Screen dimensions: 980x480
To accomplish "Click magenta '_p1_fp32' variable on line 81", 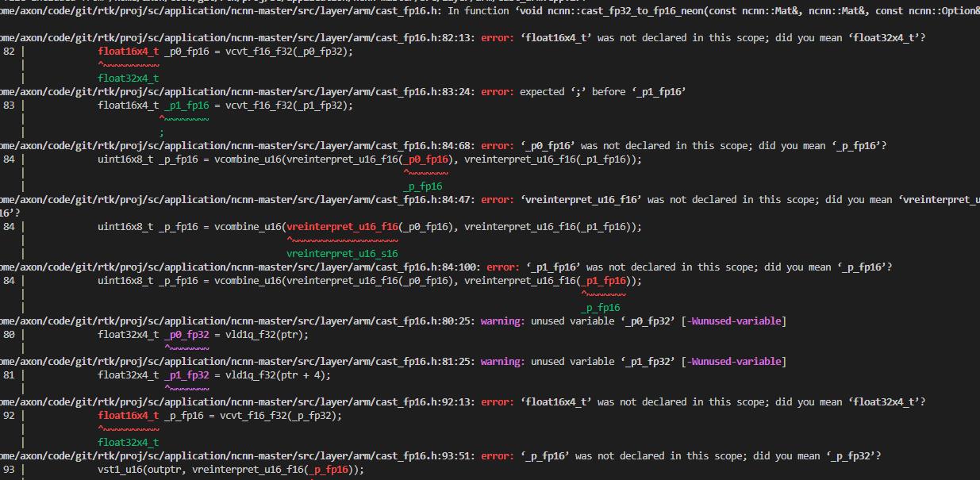I will [x=186, y=374].
